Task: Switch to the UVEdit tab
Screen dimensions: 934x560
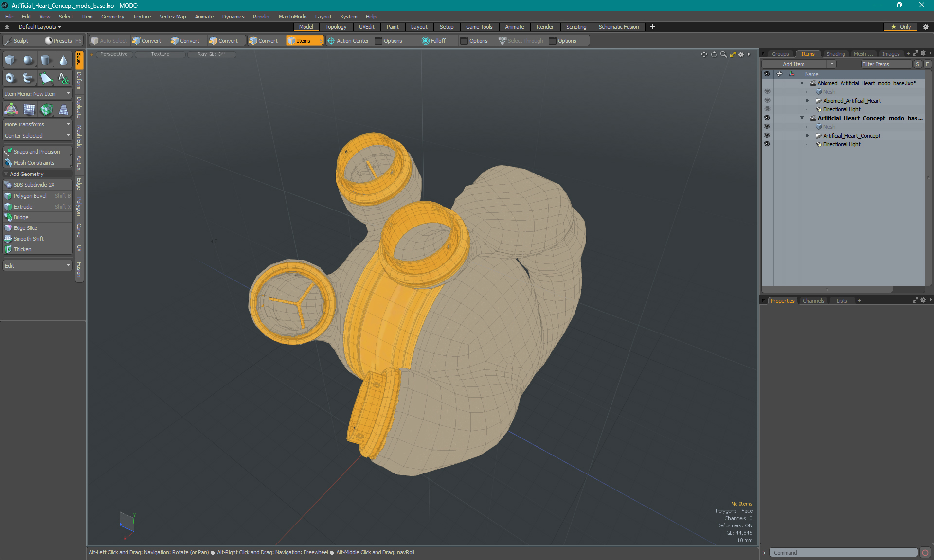Action: tap(367, 27)
